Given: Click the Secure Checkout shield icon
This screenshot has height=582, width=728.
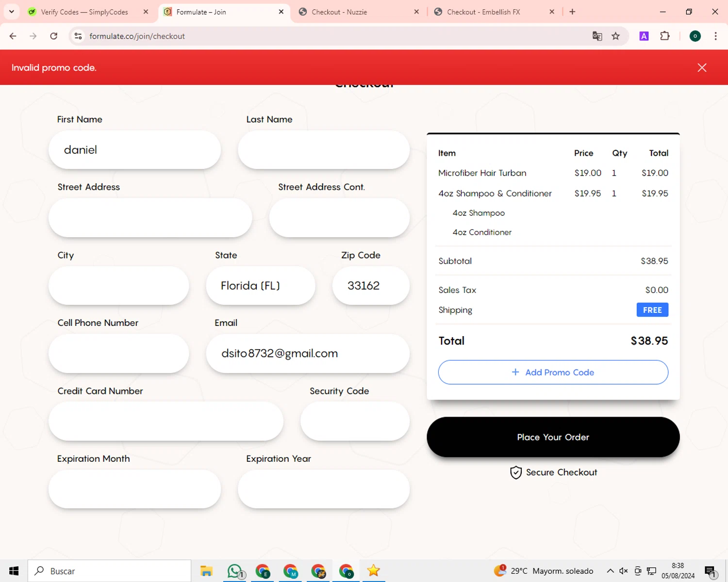Looking at the screenshot, I should click(x=516, y=472).
